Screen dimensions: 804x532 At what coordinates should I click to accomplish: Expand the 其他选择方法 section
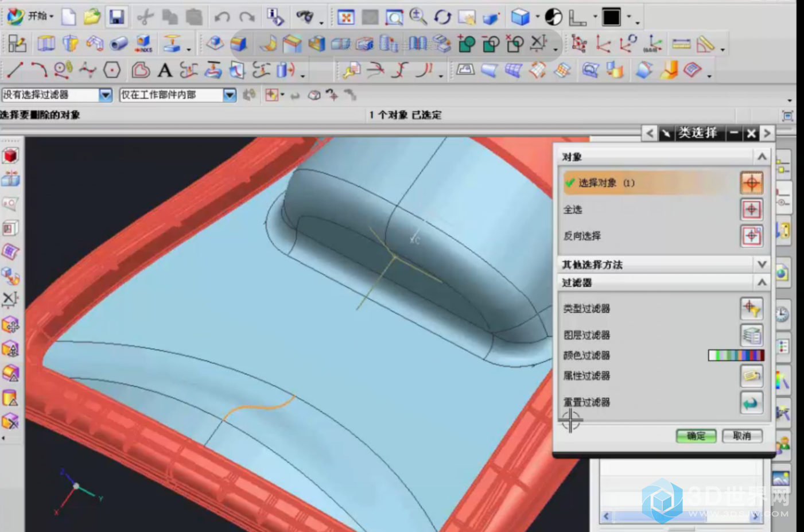[x=762, y=265]
